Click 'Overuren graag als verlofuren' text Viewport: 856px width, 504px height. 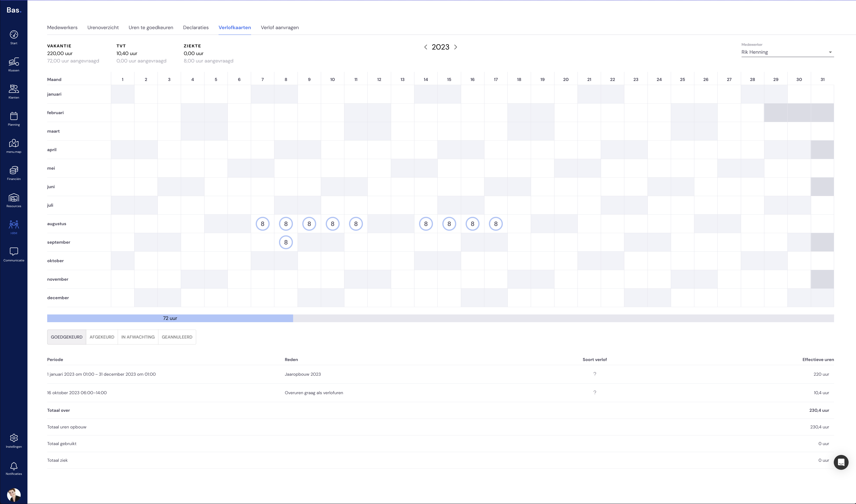point(314,393)
